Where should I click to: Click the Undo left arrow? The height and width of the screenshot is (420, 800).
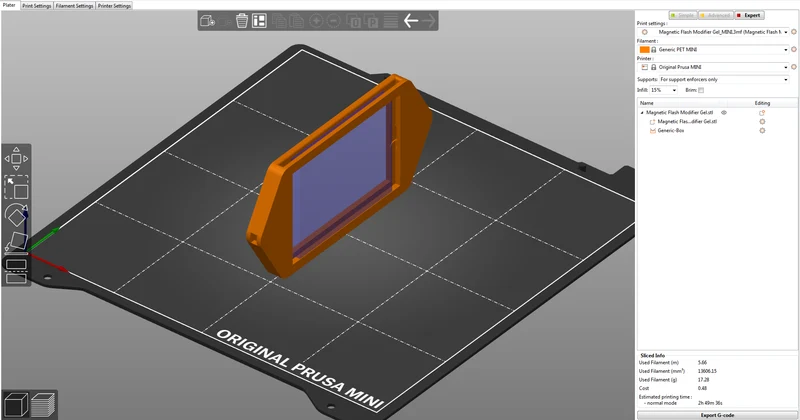[411, 21]
